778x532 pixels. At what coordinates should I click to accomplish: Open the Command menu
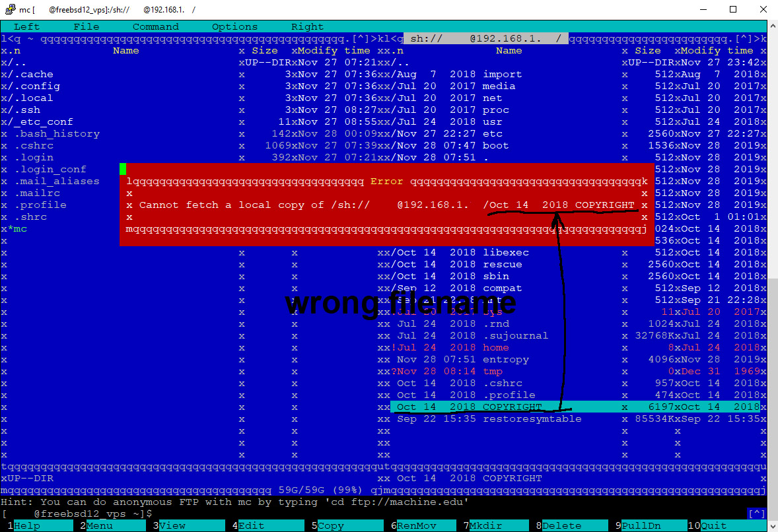(x=155, y=27)
